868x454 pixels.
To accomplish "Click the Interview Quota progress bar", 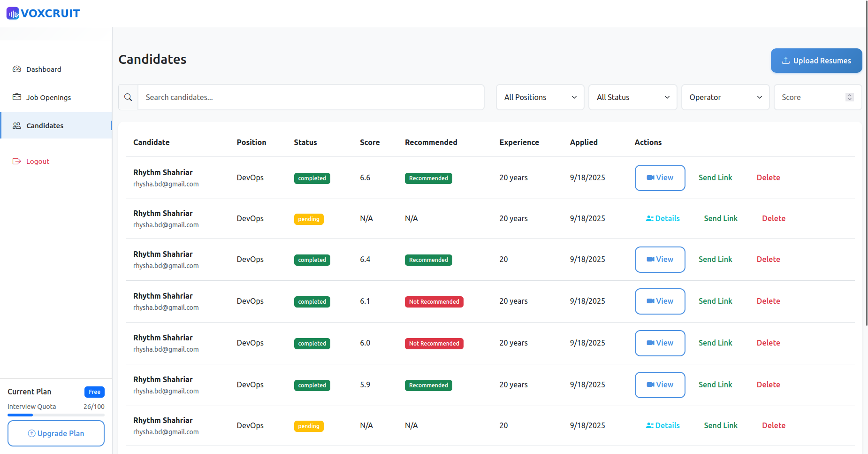I will point(56,415).
